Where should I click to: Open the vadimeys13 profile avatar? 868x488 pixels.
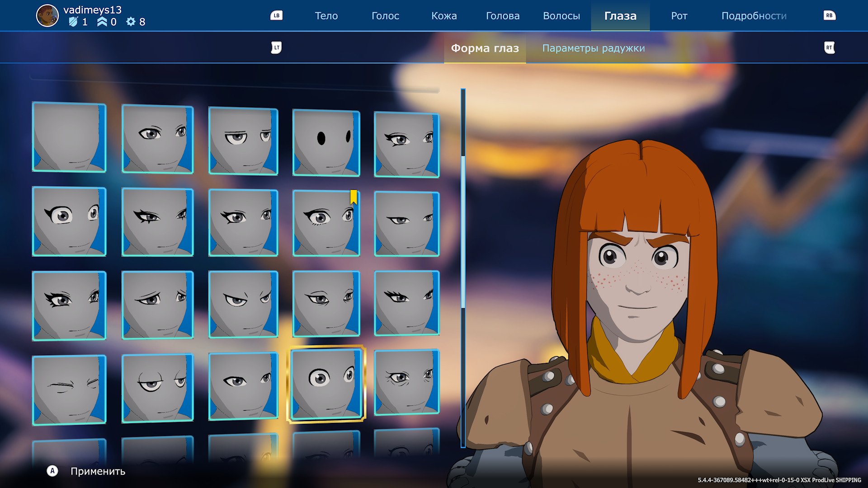point(47,16)
